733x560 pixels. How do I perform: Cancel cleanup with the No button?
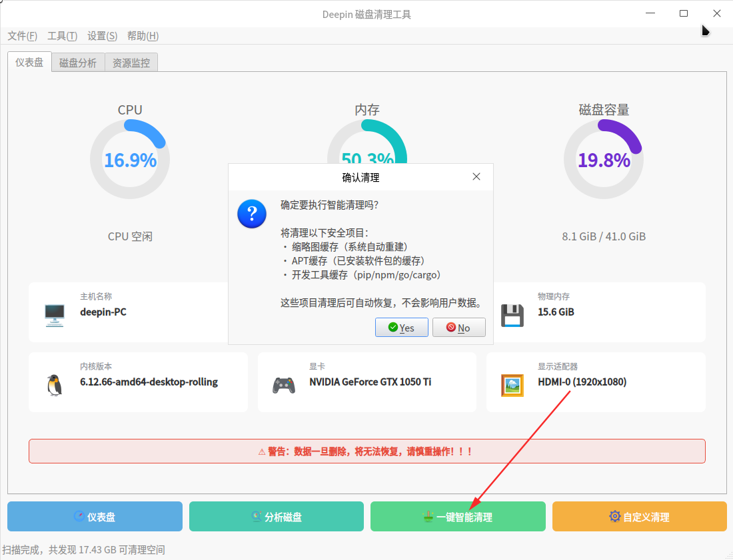[x=459, y=328]
